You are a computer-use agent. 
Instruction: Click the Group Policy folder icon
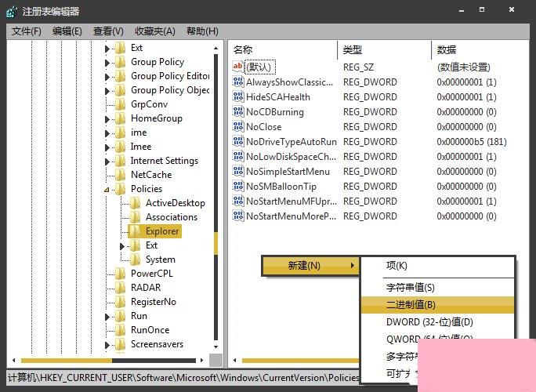point(120,62)
